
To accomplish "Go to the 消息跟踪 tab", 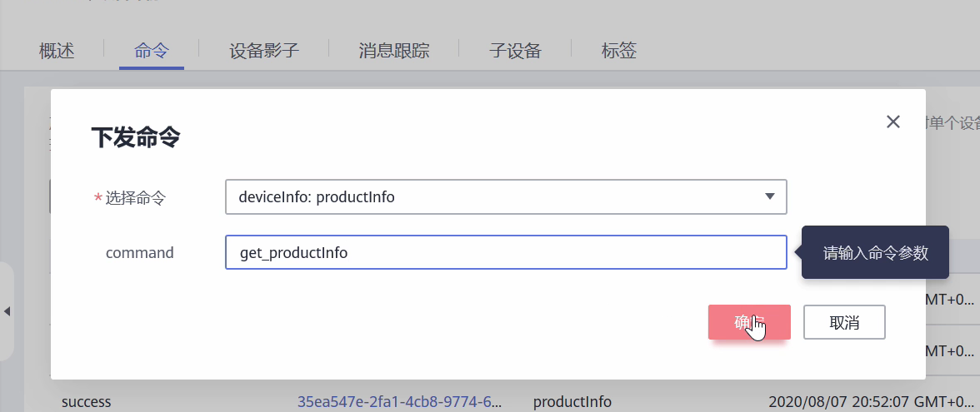I will (x=394, y=51).
